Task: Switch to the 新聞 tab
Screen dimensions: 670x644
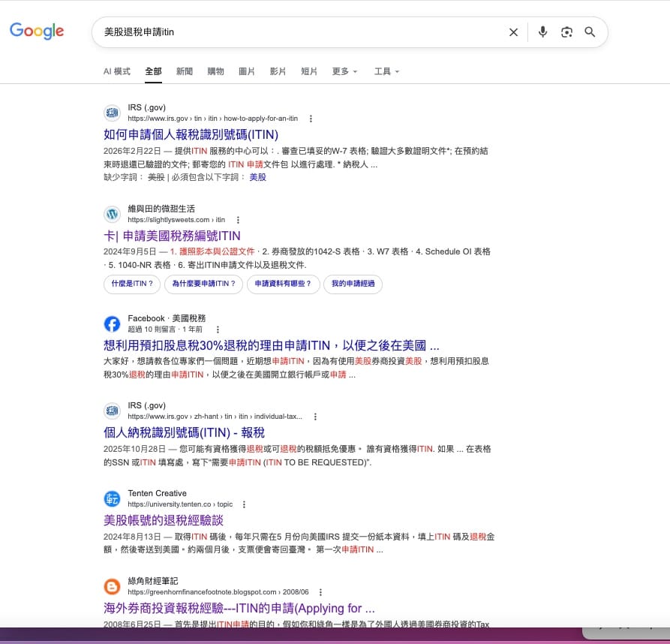Action: click(184, 71)
